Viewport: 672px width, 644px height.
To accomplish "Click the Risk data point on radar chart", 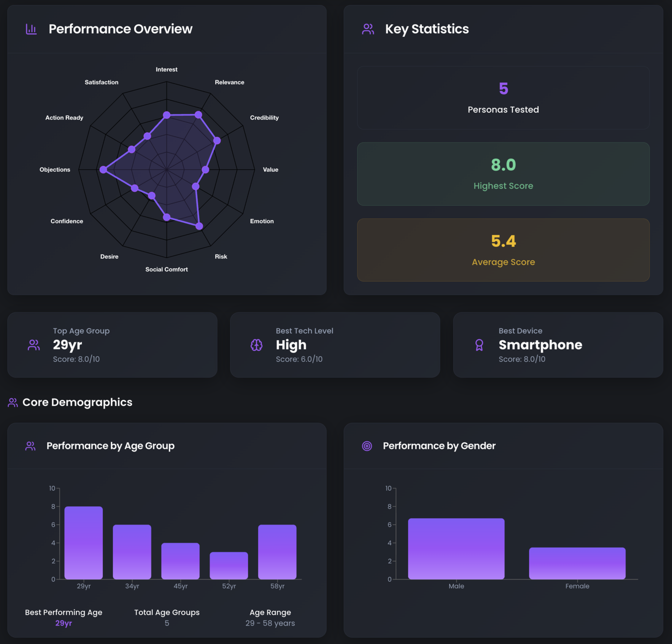I will (199, 226).
